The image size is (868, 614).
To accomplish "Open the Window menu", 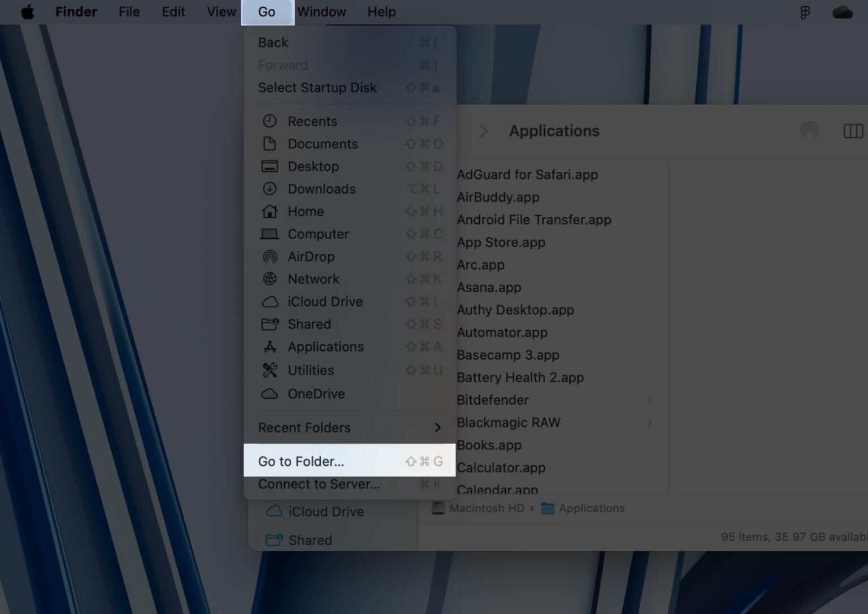I will point(321,11).
